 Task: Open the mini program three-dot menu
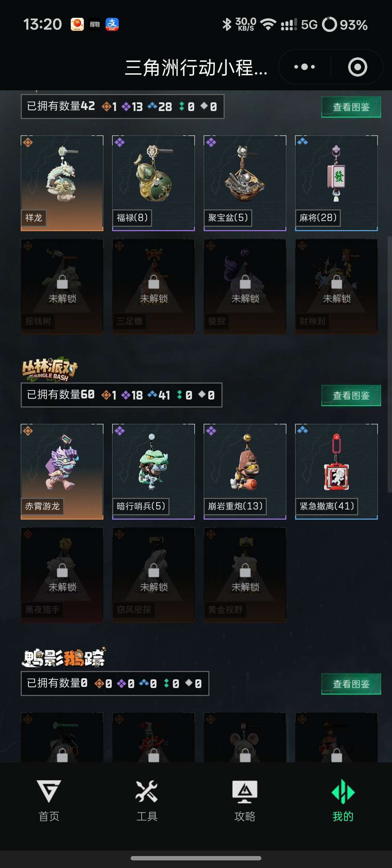pyautogui.click(x=305, y=67)
